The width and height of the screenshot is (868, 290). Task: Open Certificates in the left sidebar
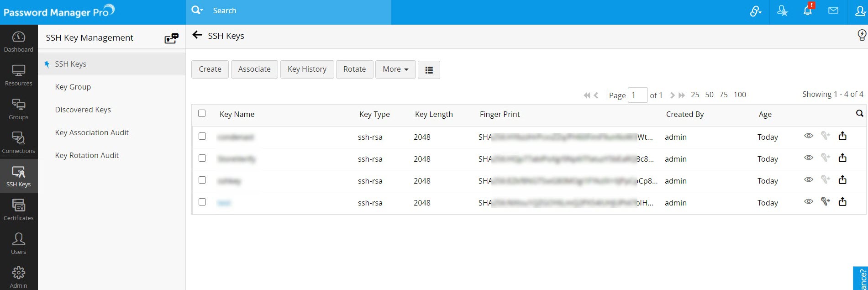18,210
